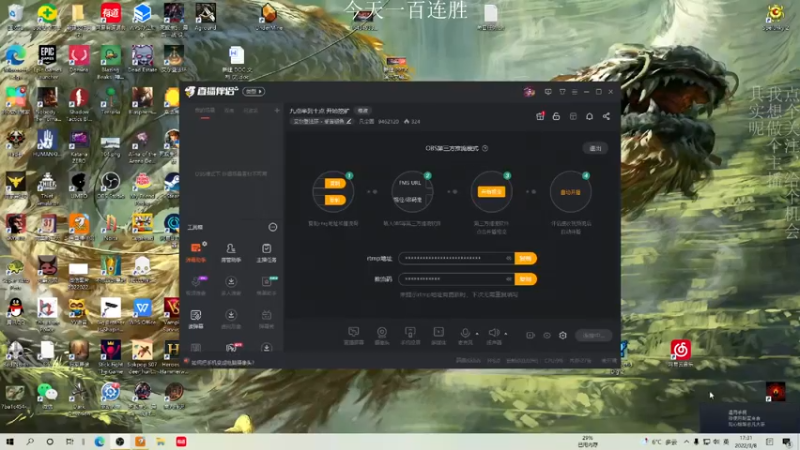Viewport: 800px width, 450px height.
Task: Open the toolbox tool with green new badge
Action: 266,285
